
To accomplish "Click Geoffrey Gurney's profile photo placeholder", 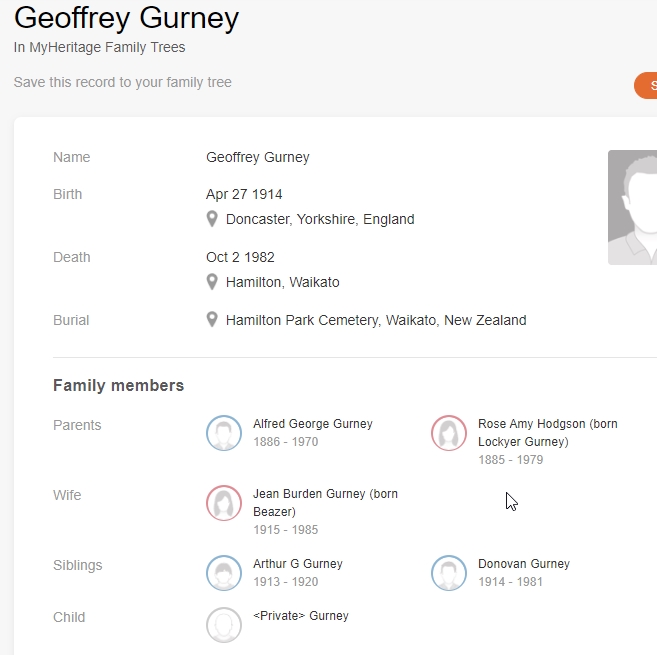I will (x=632, y=207).
